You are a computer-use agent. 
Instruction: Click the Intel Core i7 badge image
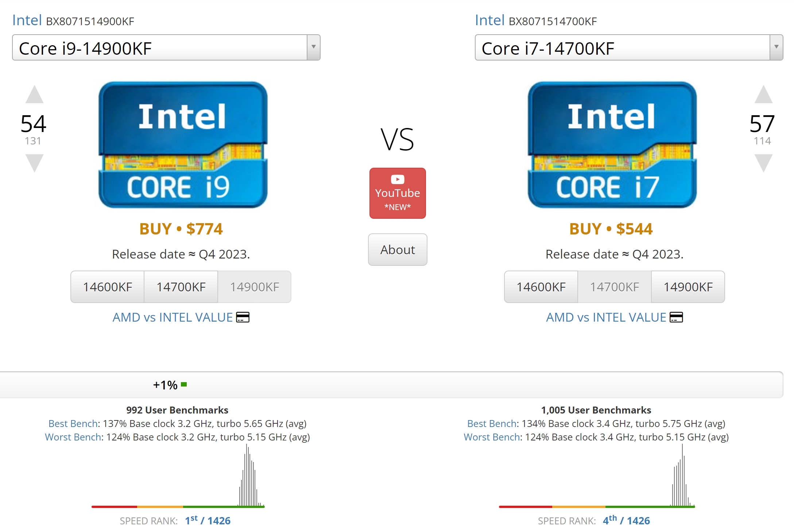[612, 145]
